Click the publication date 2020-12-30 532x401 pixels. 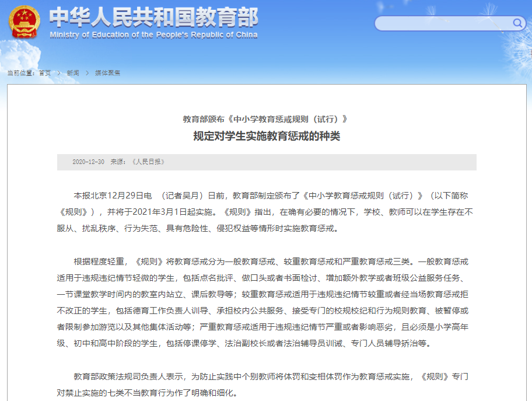point(88,162)
